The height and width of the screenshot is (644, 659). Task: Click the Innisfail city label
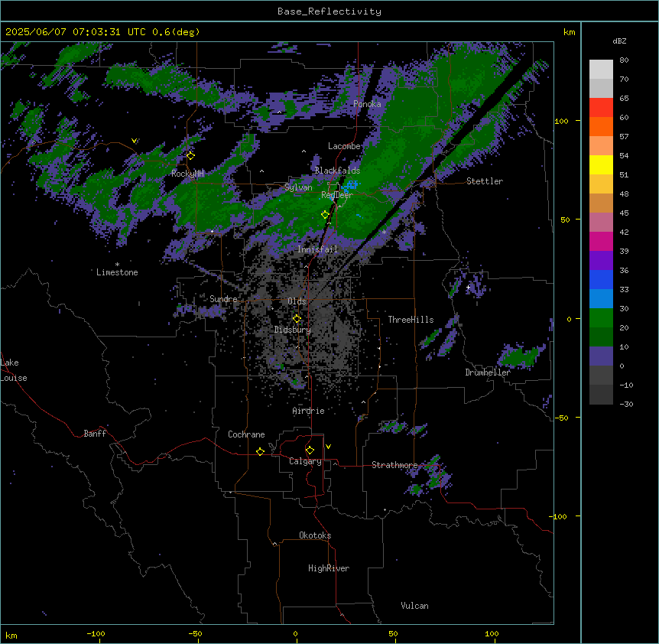click(317, 249)
